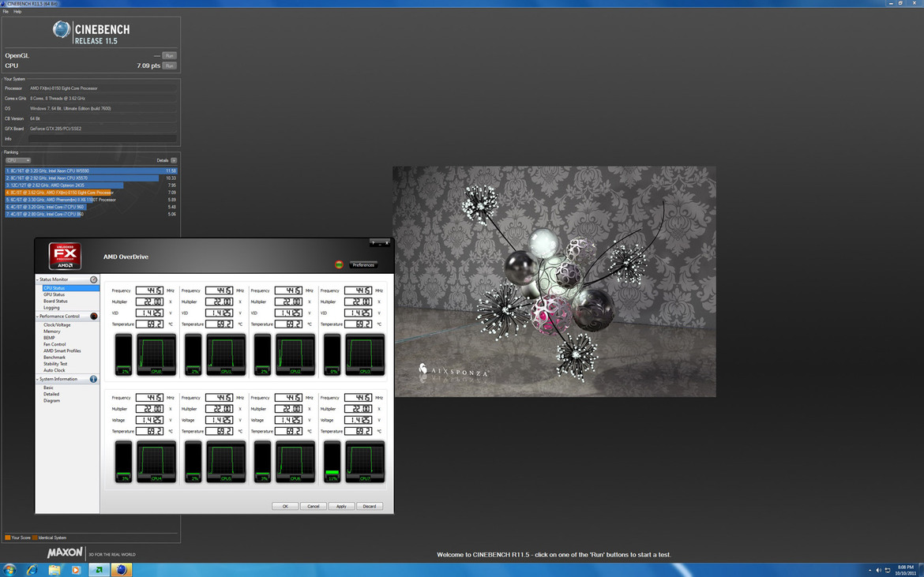The height and width of the screenshot is (577, 924).
Task: Click the System Information blue info icon
Action: point(93,379)
